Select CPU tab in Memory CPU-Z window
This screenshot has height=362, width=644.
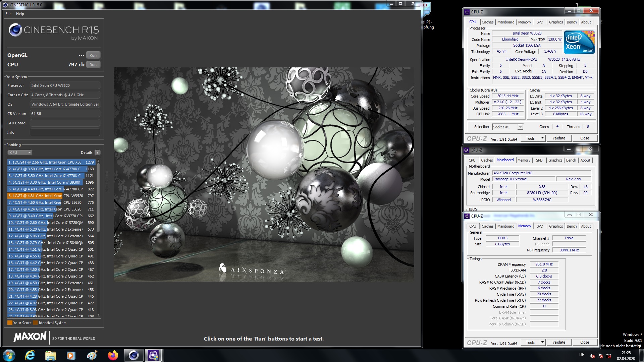click(473, 226)
